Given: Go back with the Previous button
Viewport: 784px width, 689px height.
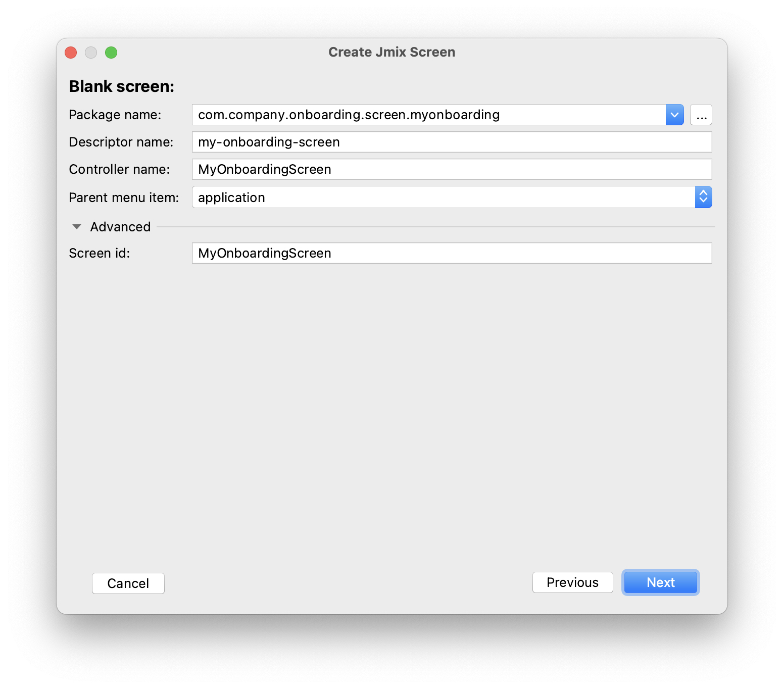Looking at the screenshot, I should 573,582.
